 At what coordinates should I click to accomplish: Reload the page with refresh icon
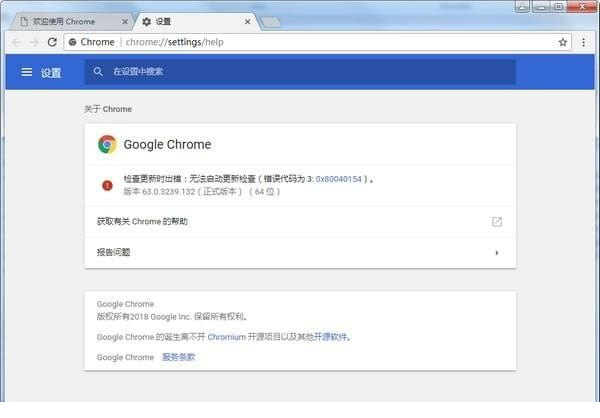coord(52,42)
